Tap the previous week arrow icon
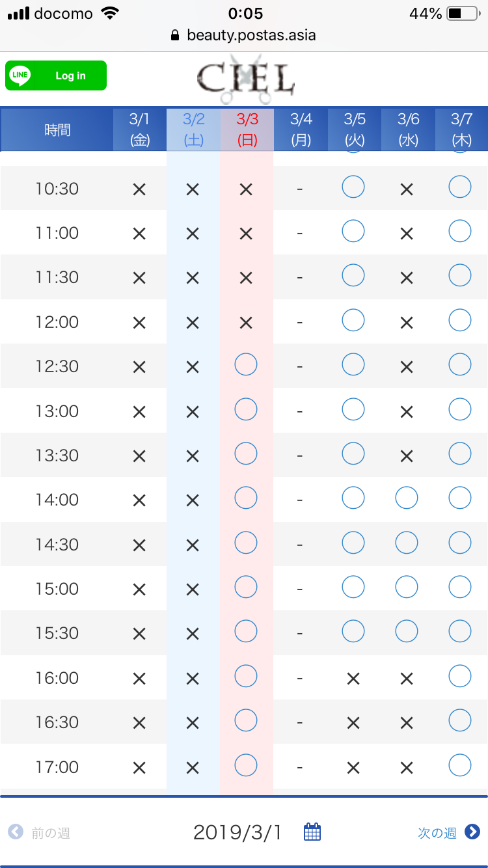488x868 pixels. [16, 832]
